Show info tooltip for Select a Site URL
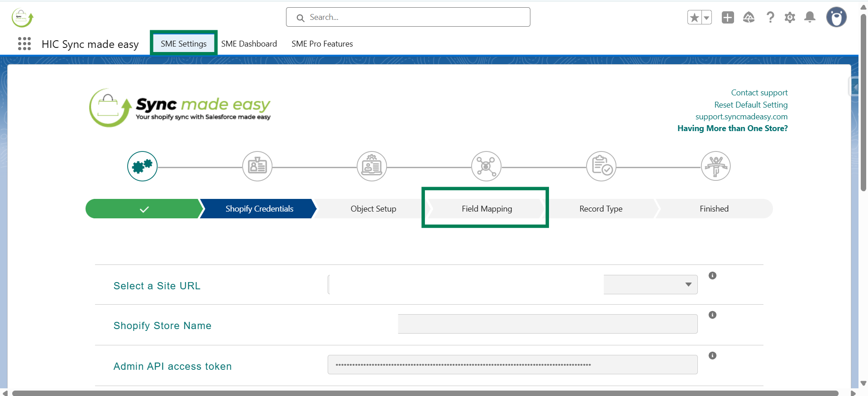 (x=712, y=276)
